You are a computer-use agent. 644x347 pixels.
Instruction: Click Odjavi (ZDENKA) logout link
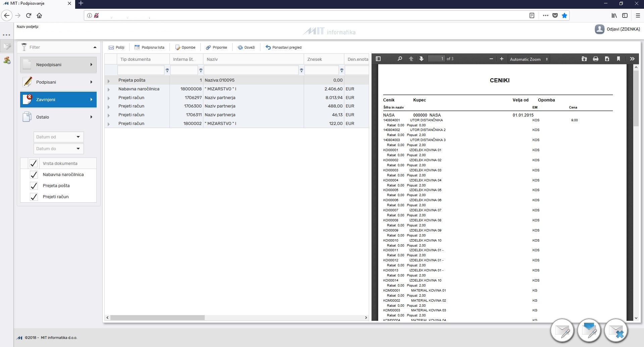click(623, 29)
